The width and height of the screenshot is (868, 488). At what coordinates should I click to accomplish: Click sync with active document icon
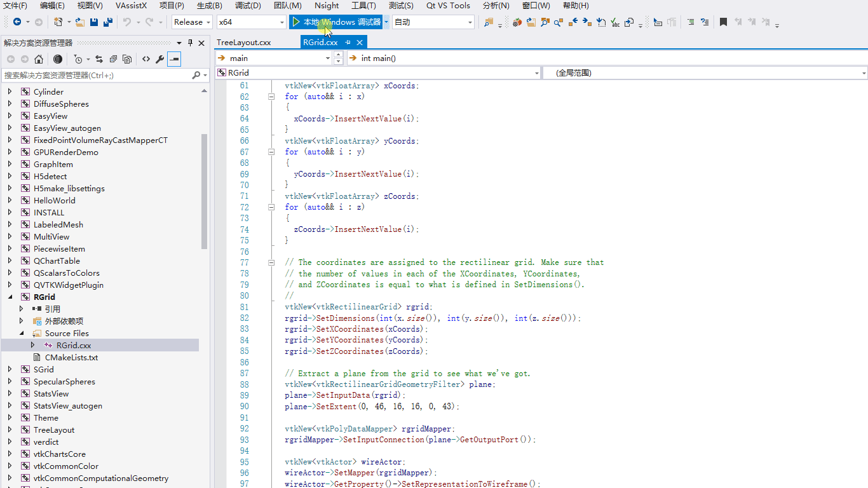coord(99,59)
